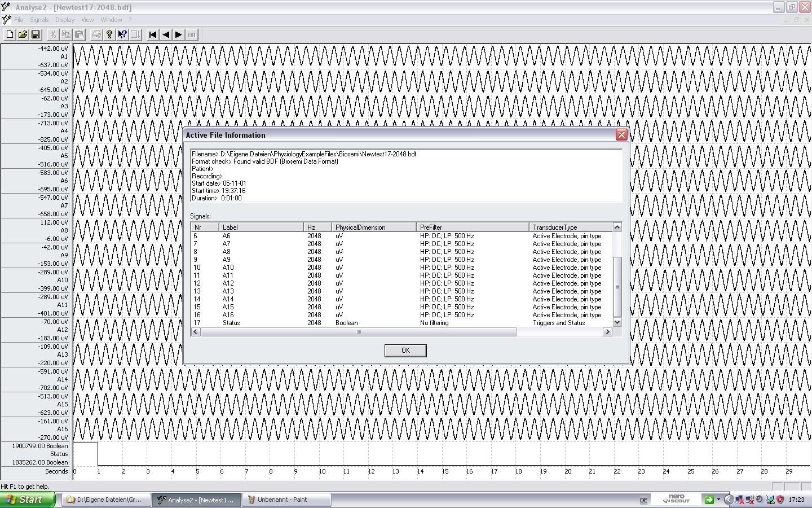Open the security shield icon in system tray
The height and width of the screenshot is (508, 812).
pyautogui.click(x=780, y=500)
